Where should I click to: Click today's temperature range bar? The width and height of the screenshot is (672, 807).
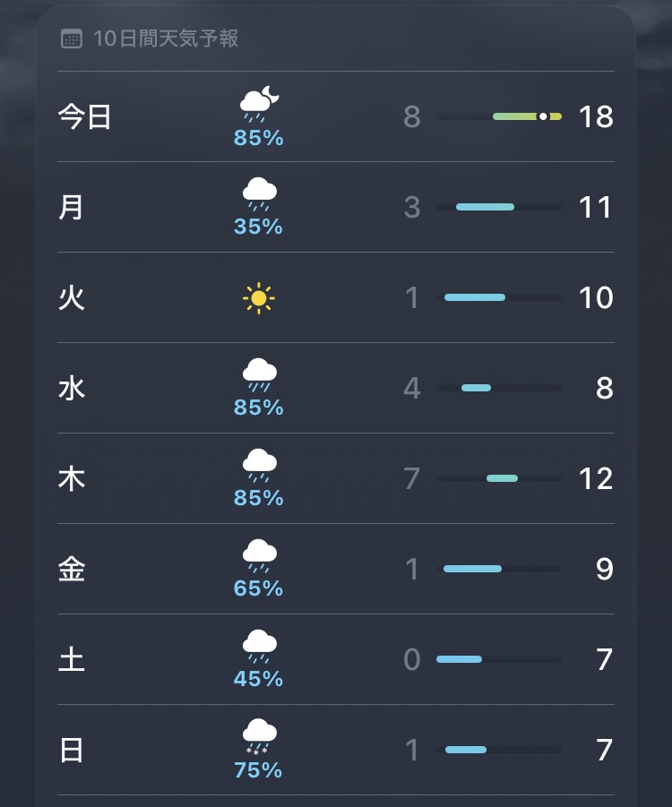[x=499, y=116]
